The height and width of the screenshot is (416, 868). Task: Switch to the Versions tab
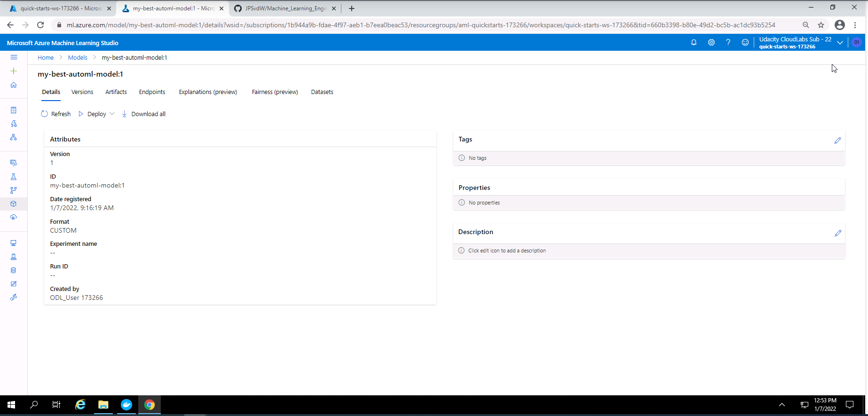pyautogui.click(x=82, y=92)
